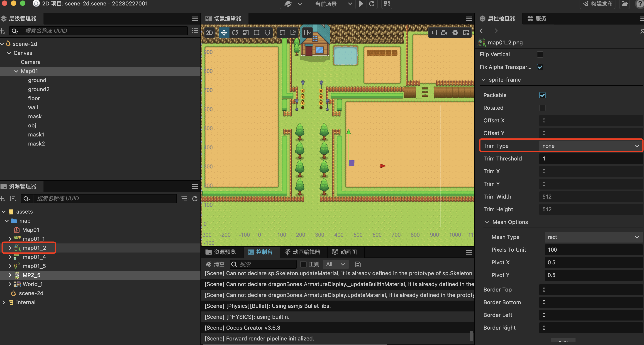Screen dimensions: 644x345
Task: Toggle the Flip Vertical checkbox
Action: pyautogui.click(x=540, y=54)
